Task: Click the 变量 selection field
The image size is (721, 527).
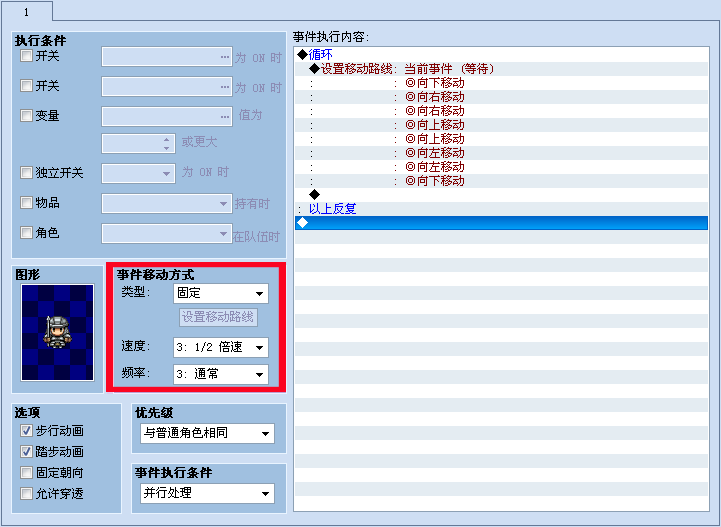Action: coord(167,116)
